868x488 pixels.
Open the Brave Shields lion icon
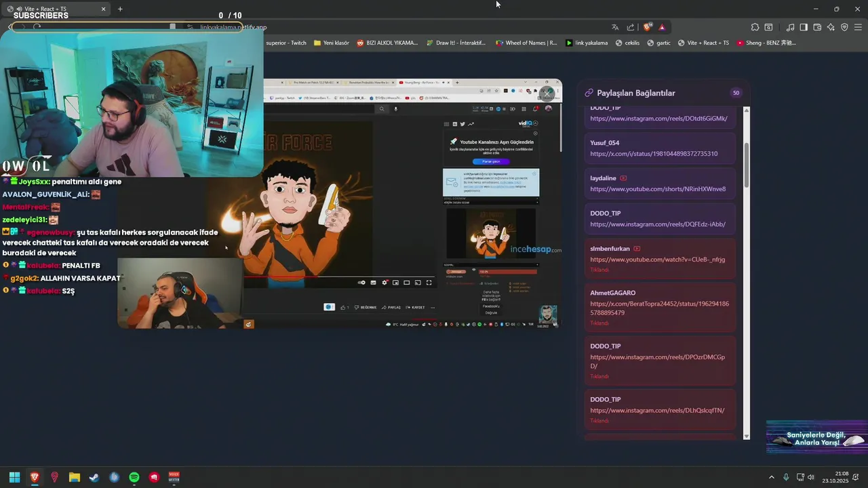pyautogui.click(x=647, y=27)
